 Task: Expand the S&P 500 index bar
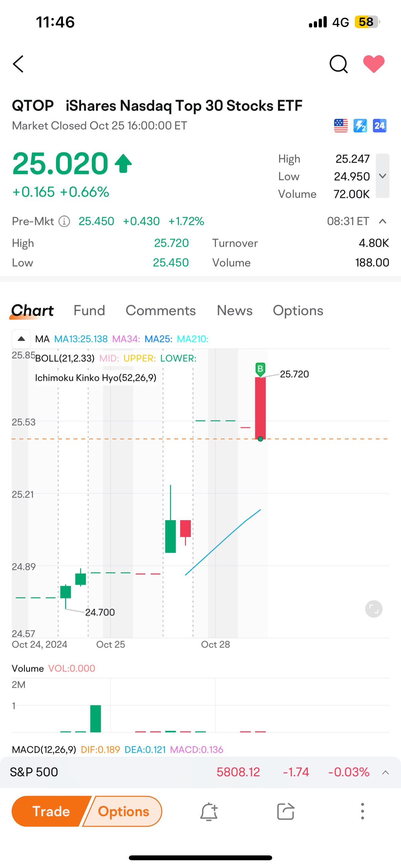coord(386,772)
